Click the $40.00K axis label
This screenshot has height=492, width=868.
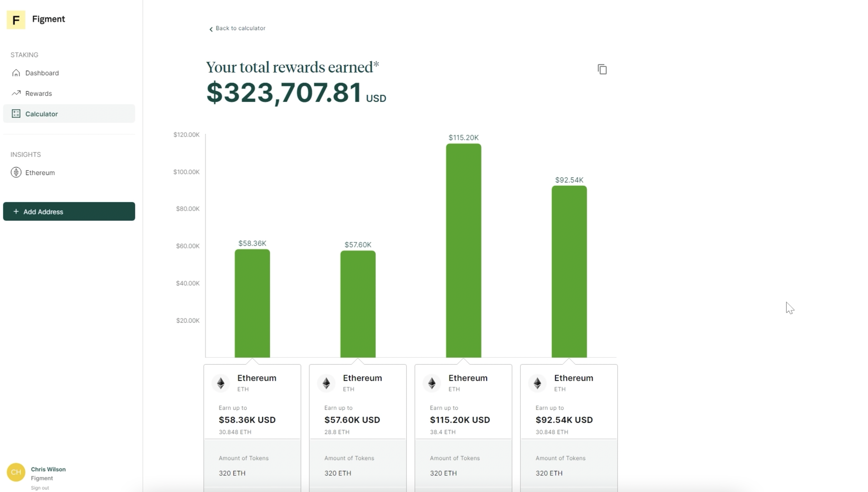point(188,283)
